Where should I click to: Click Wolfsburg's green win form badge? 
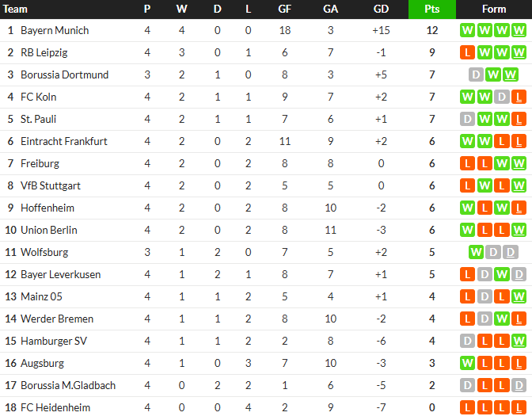pos(476,252)
